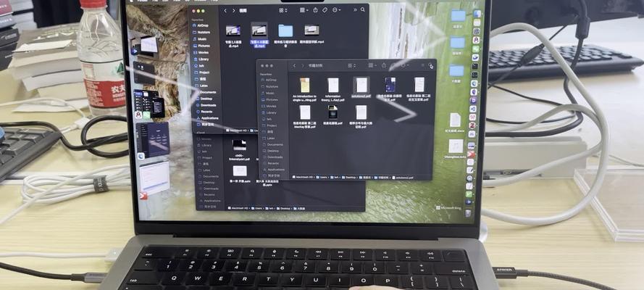Go back in the mp4 videos Finder window

click(x=225, y=10)
